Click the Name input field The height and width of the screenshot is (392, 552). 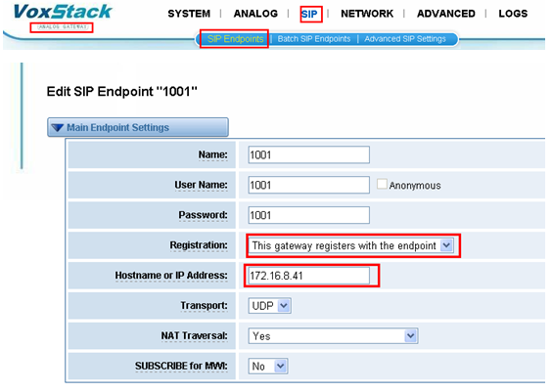(x=308, y=154)
